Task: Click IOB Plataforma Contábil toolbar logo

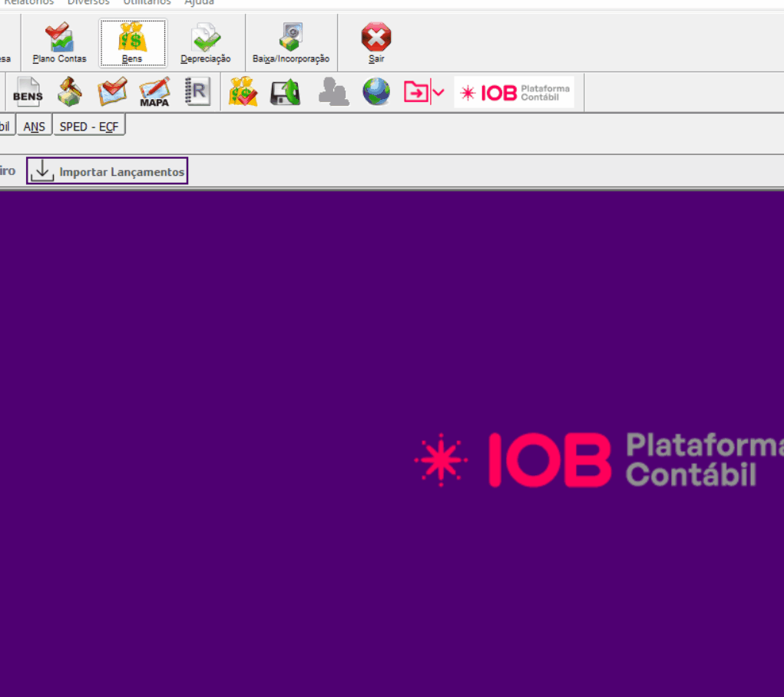Action: click(514, 93)
